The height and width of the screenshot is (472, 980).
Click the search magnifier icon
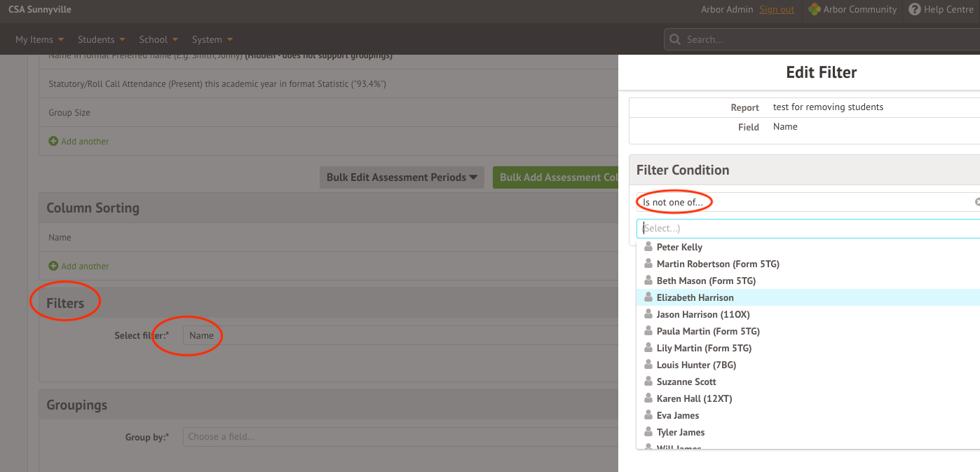point(675,40)
